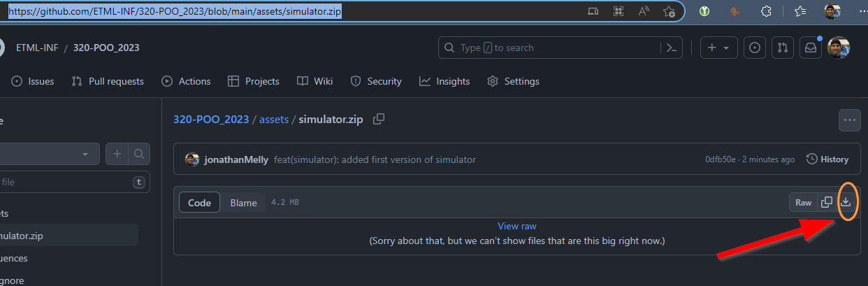Open the three-dot more file actions menu
The image size is (868, 286).
[850, 120]
